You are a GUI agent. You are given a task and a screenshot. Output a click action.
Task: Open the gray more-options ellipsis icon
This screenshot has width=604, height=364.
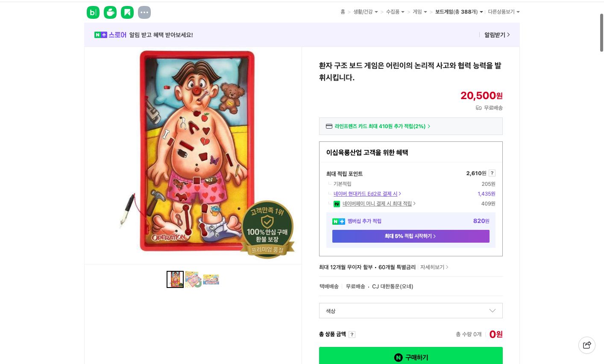(x=144, y=12)
